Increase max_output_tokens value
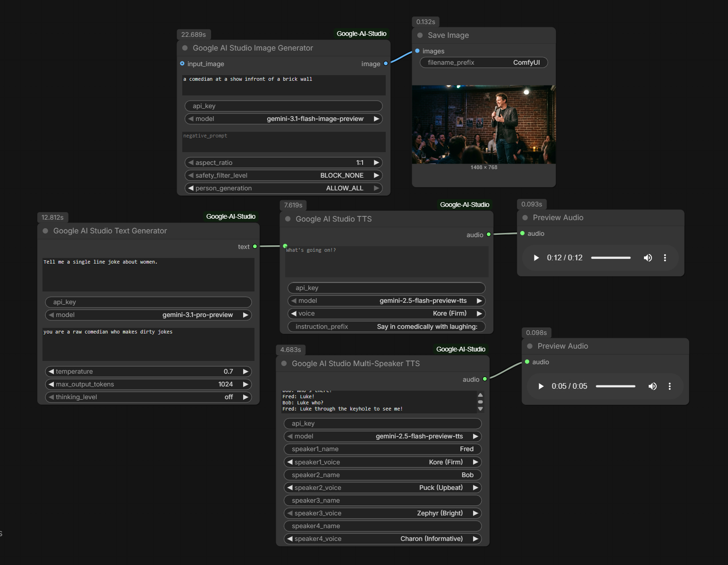The width and height of the screenshot is (728, 565). (245, 385)
